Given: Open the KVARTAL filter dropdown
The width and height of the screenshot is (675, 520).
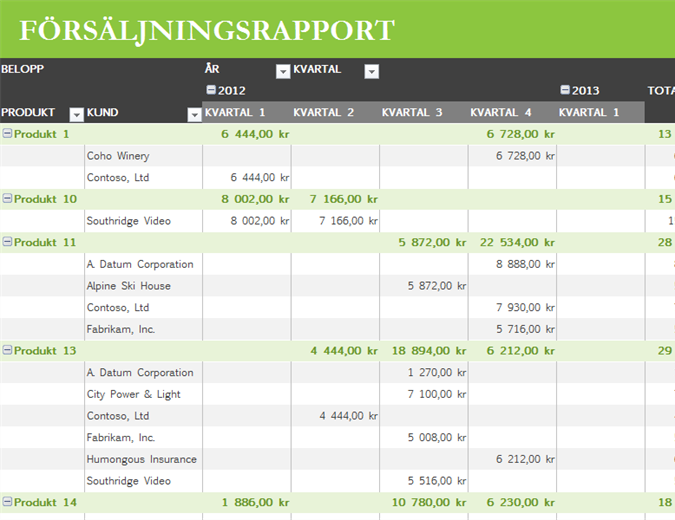Looking at the screenshot, I should [x=372, y=71].
